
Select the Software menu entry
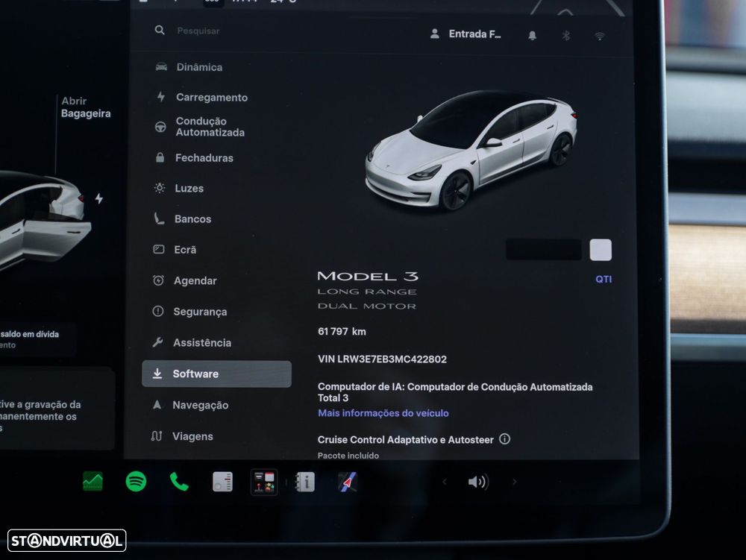[216, 374]
